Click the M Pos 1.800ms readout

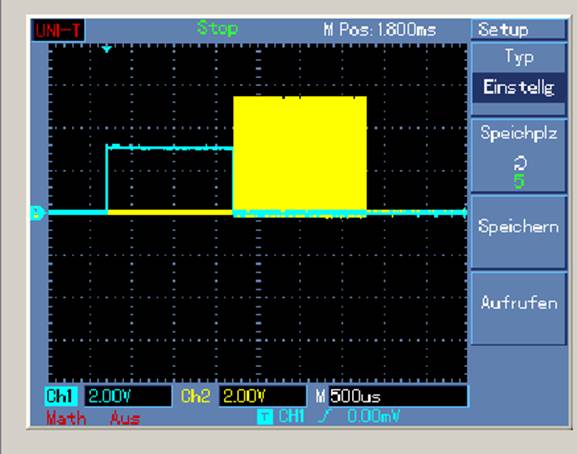tap(380, 29)
